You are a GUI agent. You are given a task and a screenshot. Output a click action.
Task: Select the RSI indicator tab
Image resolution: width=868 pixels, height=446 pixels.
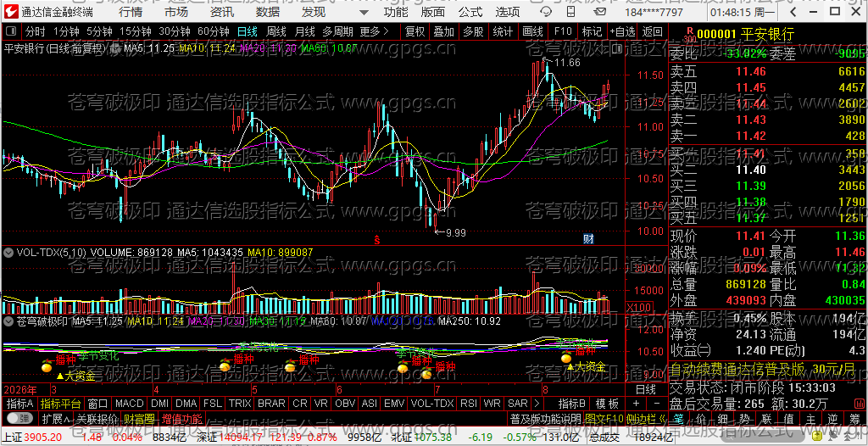[469, 403]
